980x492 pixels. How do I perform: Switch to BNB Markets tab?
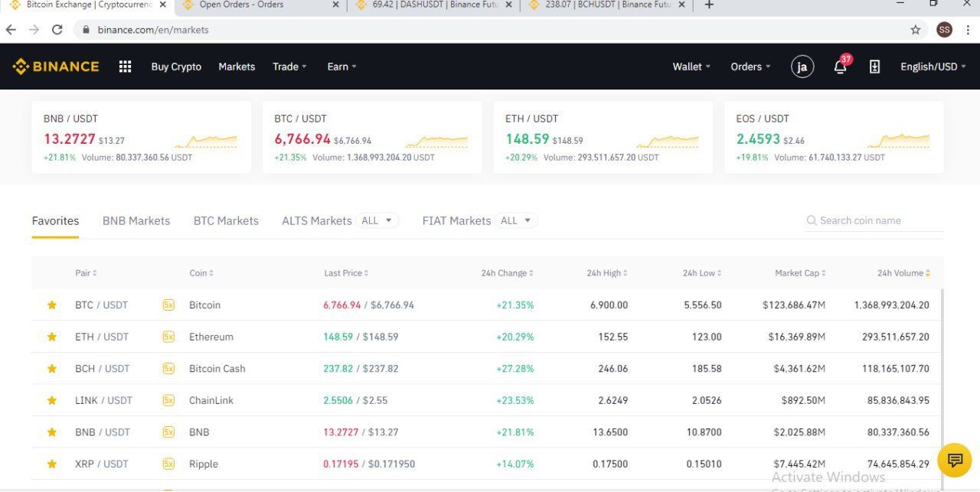(136, 220)
